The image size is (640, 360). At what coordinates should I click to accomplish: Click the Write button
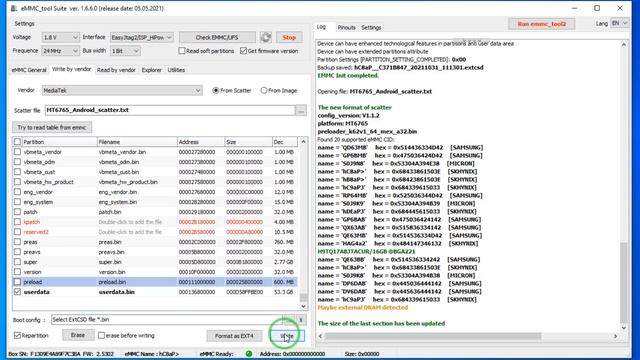(287, 336)
